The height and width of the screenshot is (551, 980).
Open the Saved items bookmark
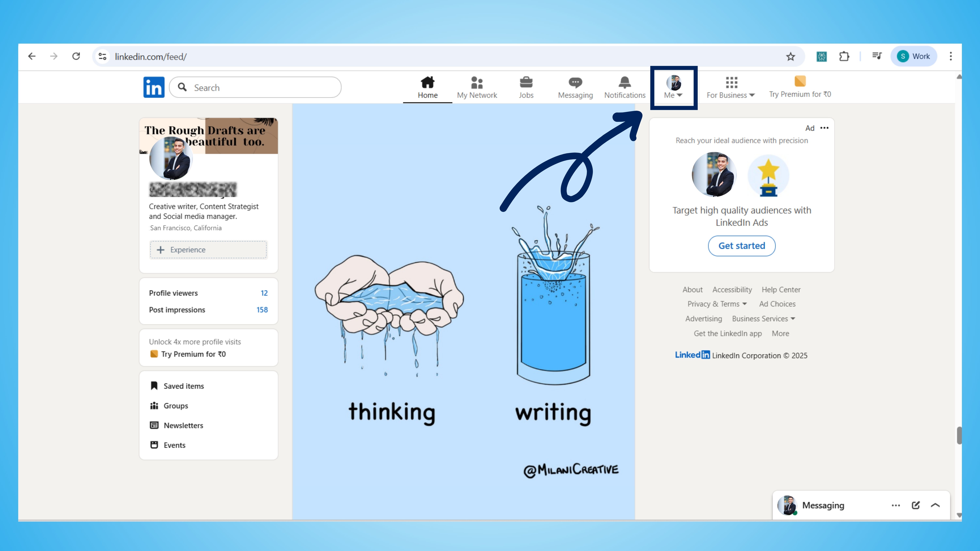183,386
